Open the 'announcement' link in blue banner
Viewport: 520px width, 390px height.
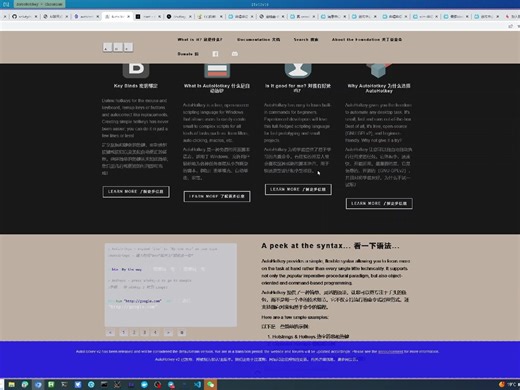pos(390,351)
